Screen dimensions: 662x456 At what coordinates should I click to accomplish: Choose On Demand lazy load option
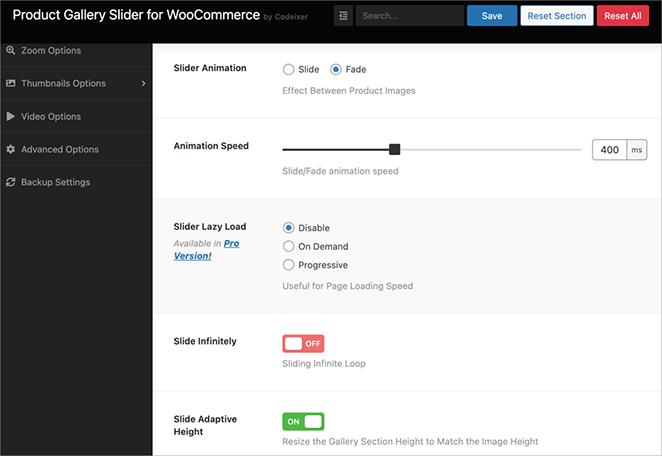[289, 247]
